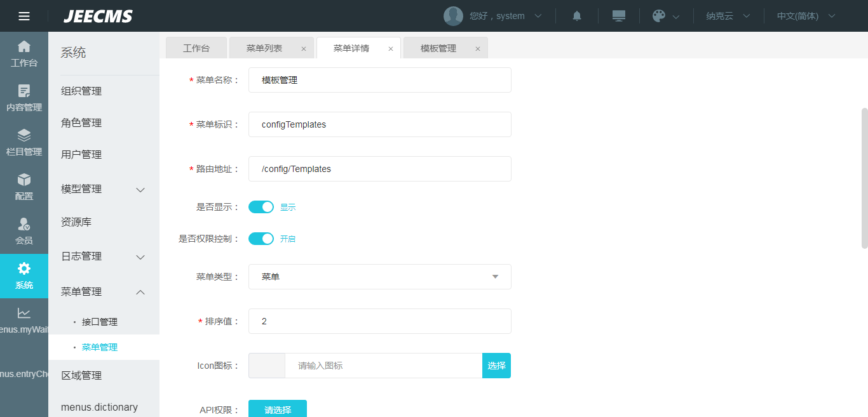This screenshot has width=868, height=417.
Task: Click the 请选择 API权限 button
Action: pyautogui.click(x=278, y=409)
